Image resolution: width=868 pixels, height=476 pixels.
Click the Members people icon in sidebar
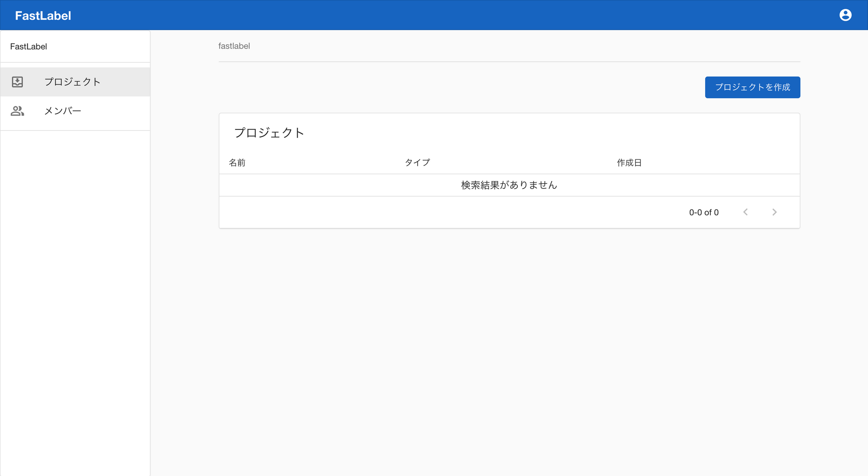coord(17,111)
